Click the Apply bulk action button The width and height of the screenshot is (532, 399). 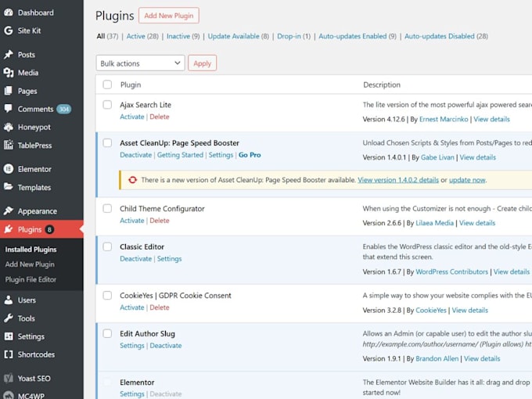point(202,63)
